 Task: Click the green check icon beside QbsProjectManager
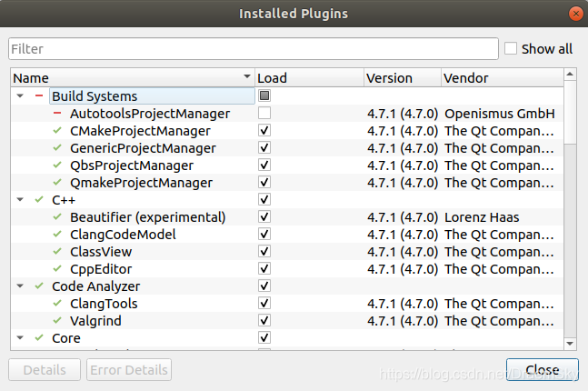(x=57, y=165)
